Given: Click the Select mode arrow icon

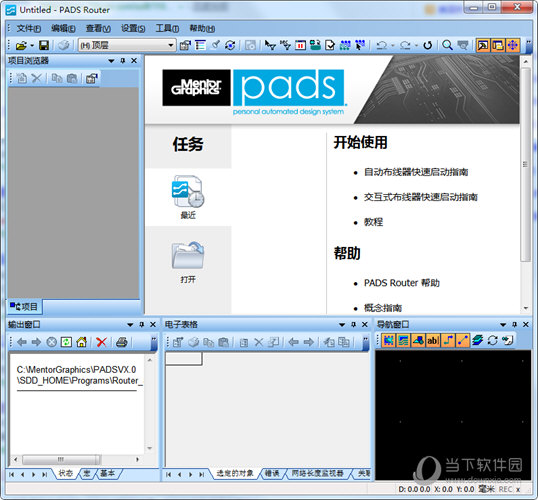Looking at the screenshot, I should point(270,45).
